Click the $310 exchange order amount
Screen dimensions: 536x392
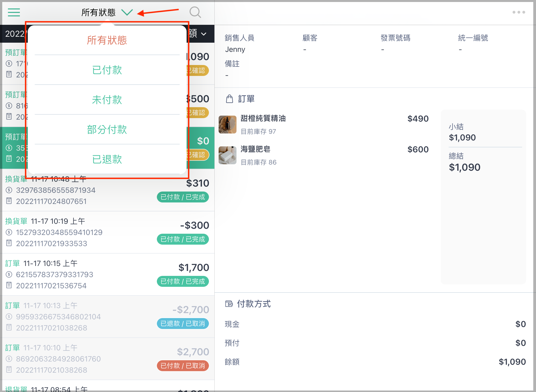[x=198, y=183]
